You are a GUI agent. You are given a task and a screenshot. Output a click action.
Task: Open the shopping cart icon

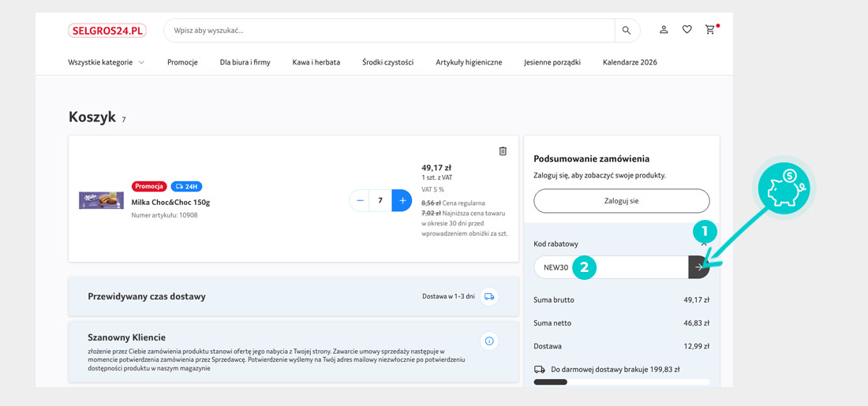click(x=710, y=30)
